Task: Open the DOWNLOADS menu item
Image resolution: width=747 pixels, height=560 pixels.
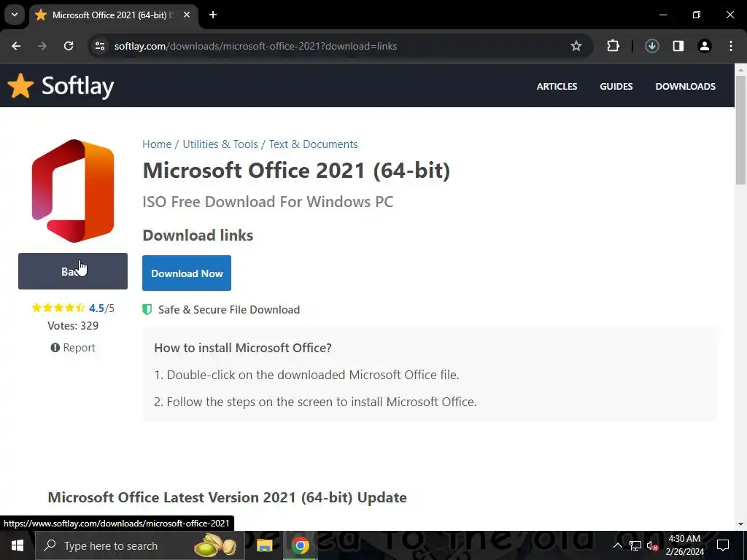Action: click(x=685, y=86)
